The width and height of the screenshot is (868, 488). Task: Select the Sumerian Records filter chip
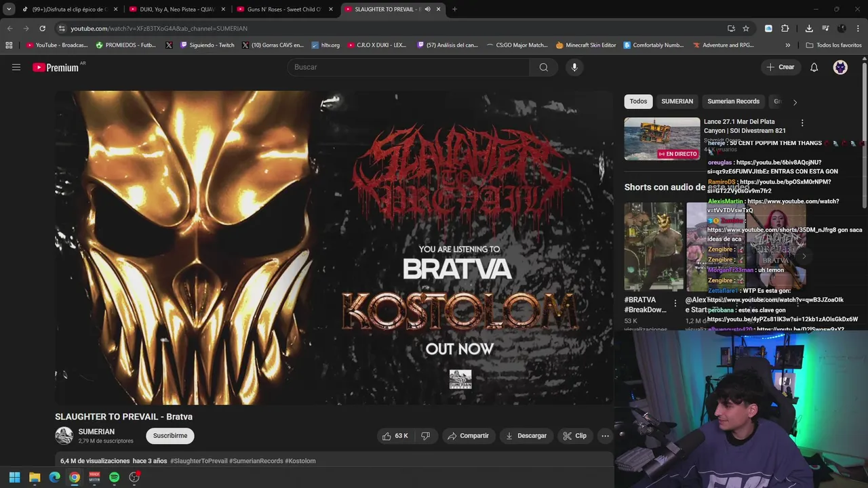coord(733,101)
